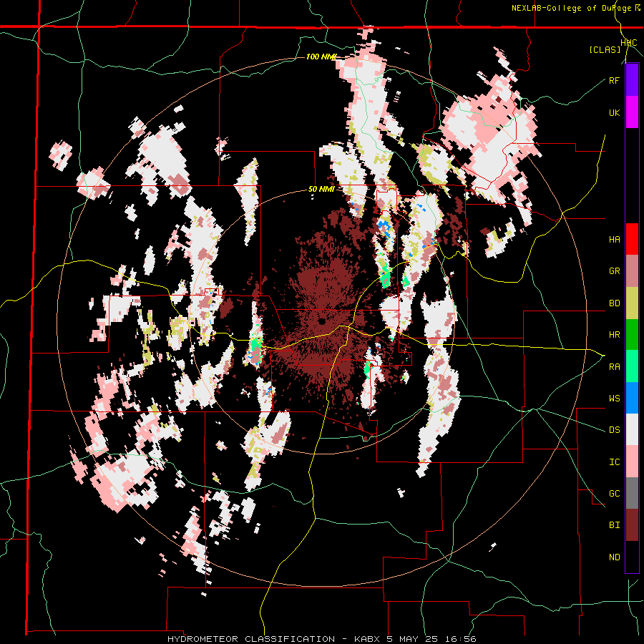Select the BD big drops swatch
The height and width of the screenshot is (644, 644).
click(632, 303)
